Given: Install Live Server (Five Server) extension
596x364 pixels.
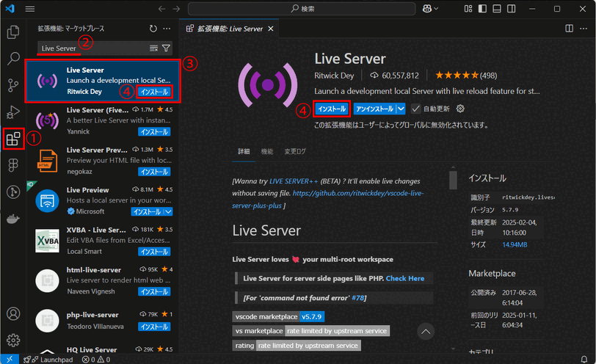Looking at the screenshot, I should pos(154,132).
